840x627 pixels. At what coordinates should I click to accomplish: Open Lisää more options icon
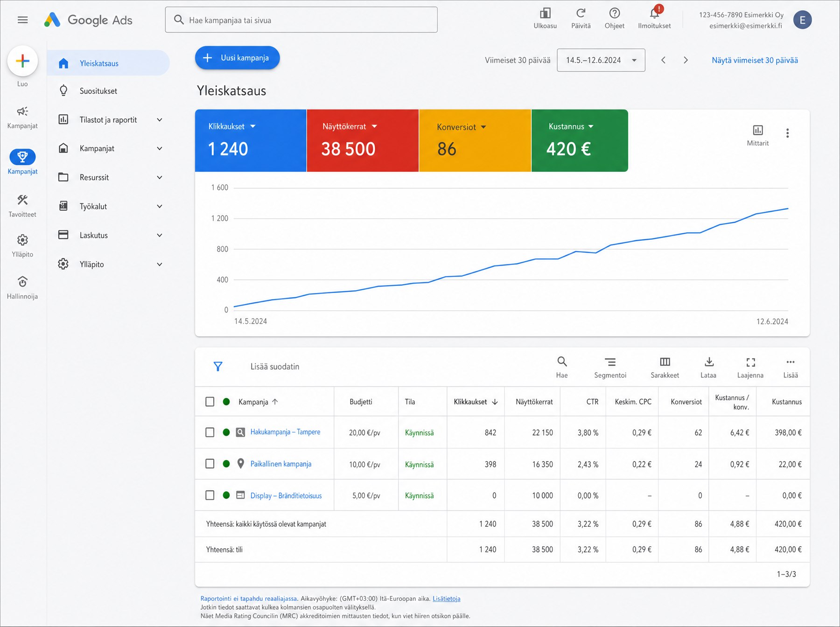coord(790,362)
